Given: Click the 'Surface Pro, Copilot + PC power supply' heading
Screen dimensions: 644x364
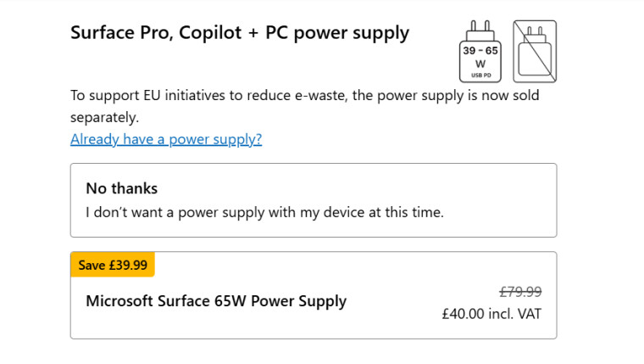Looking at the screenshot, I should 240,33.
